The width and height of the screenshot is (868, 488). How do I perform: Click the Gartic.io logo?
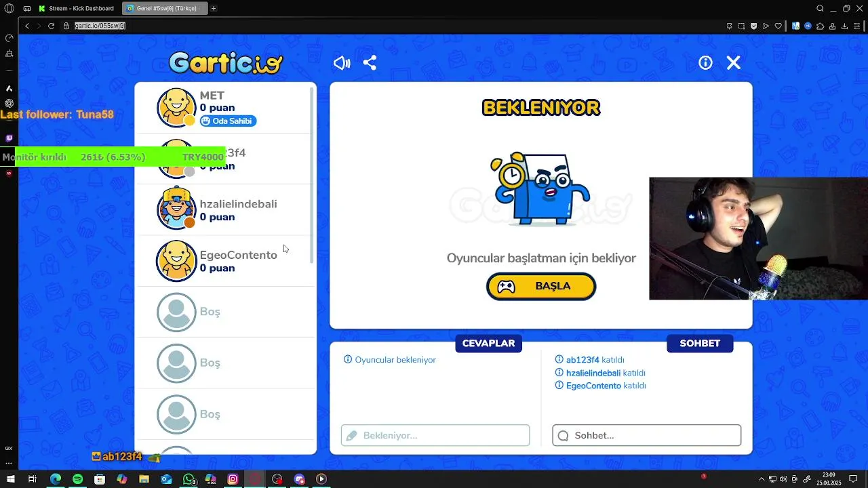click(x=226, y=63)
